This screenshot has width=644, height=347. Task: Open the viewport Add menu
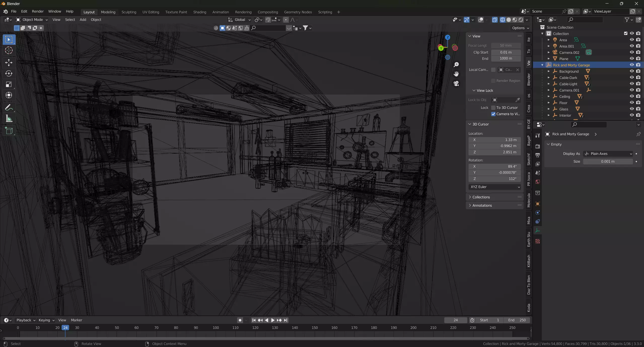click(x=83, y=20)
